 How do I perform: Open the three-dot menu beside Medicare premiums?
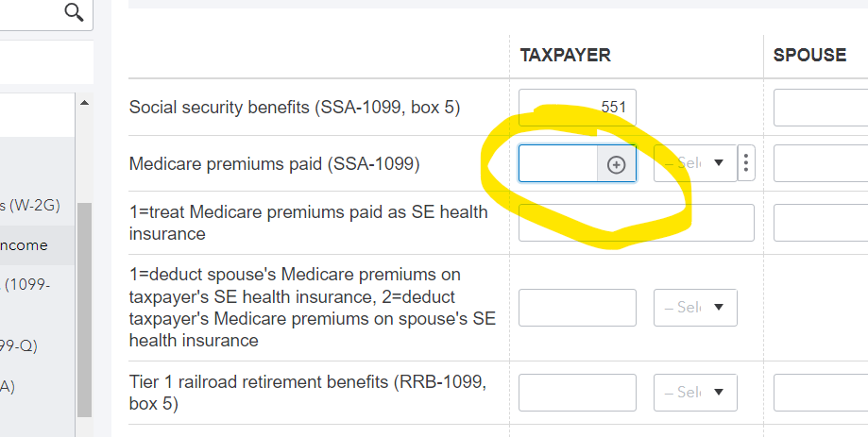click(x=746, y=164)
